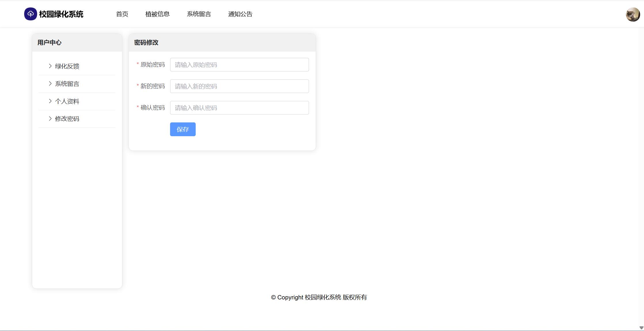This screenshot has width=644, height=331.
Task: Expand chevron beside 系统留言 in sidebar
Action: (x=50, y=84)
